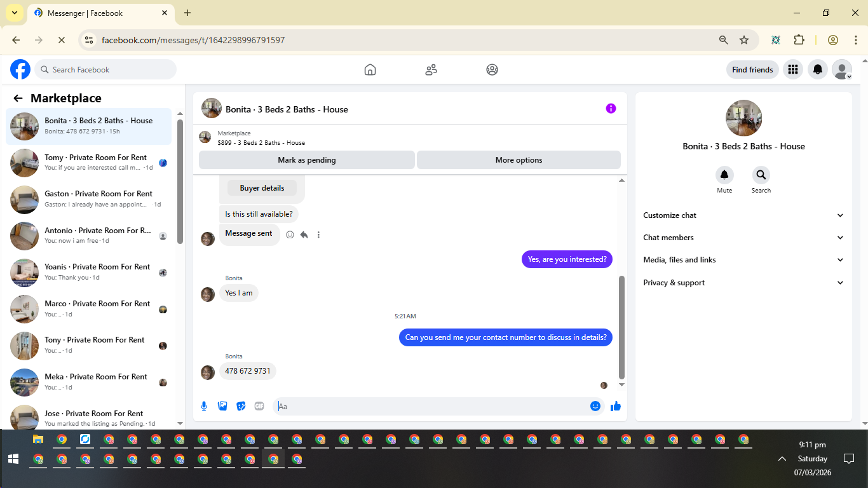Open Yoanis Private Room For Rent chat

click(x=89, y=272)
